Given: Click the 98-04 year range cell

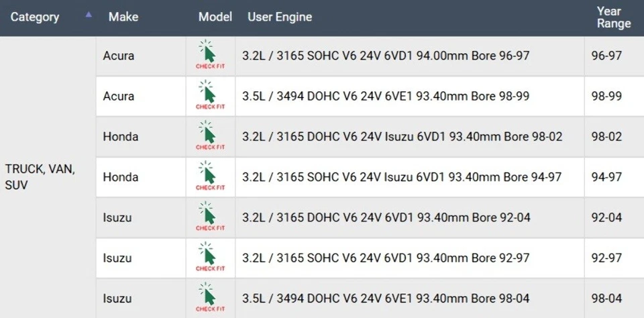Looking at the screenshot, I should tap(607, 299).
